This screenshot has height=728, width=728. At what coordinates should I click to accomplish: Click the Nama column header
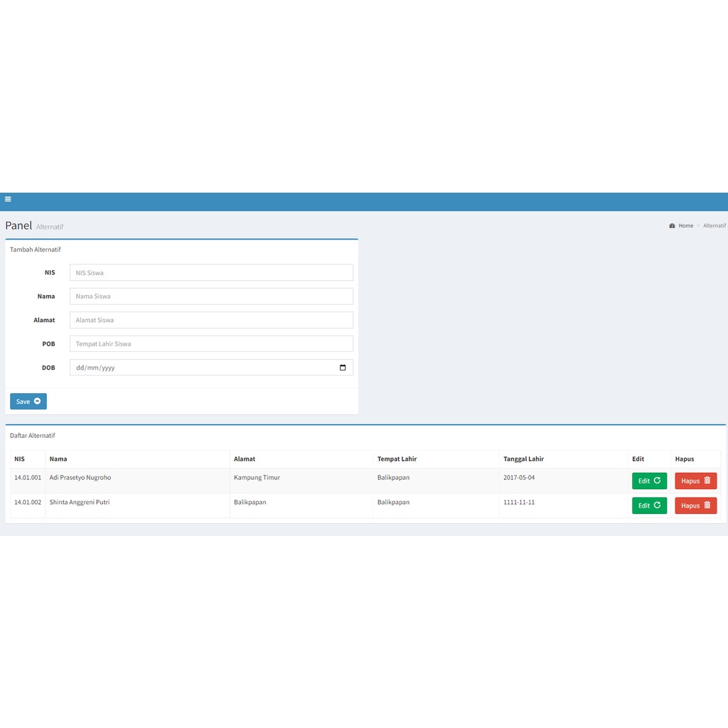(x=58, y=459)
